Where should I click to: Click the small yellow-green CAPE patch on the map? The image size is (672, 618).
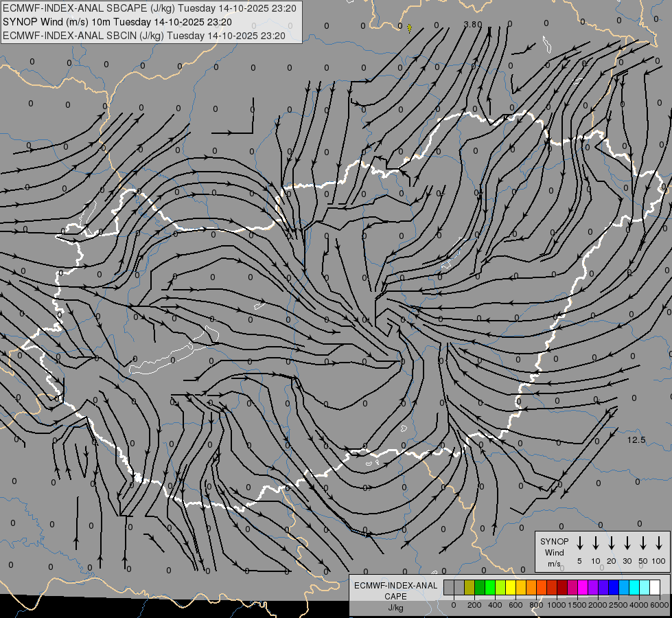pyautogui.click(x=410, y=28)
